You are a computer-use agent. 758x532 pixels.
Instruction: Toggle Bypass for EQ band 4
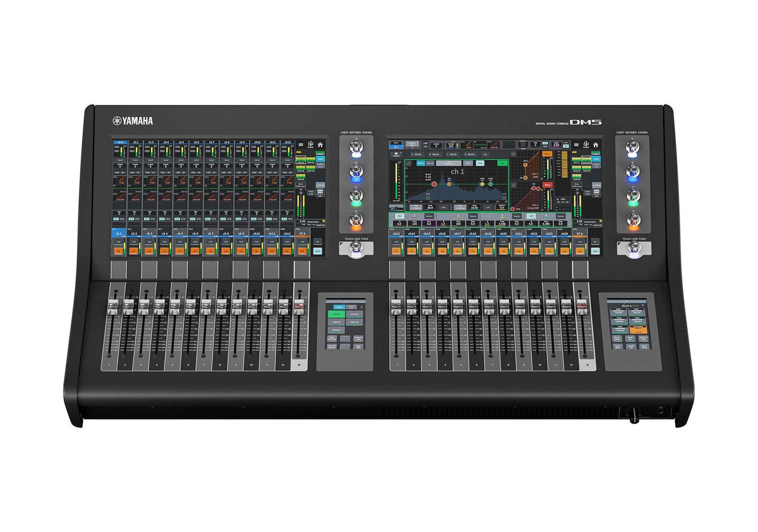[560, 216]
